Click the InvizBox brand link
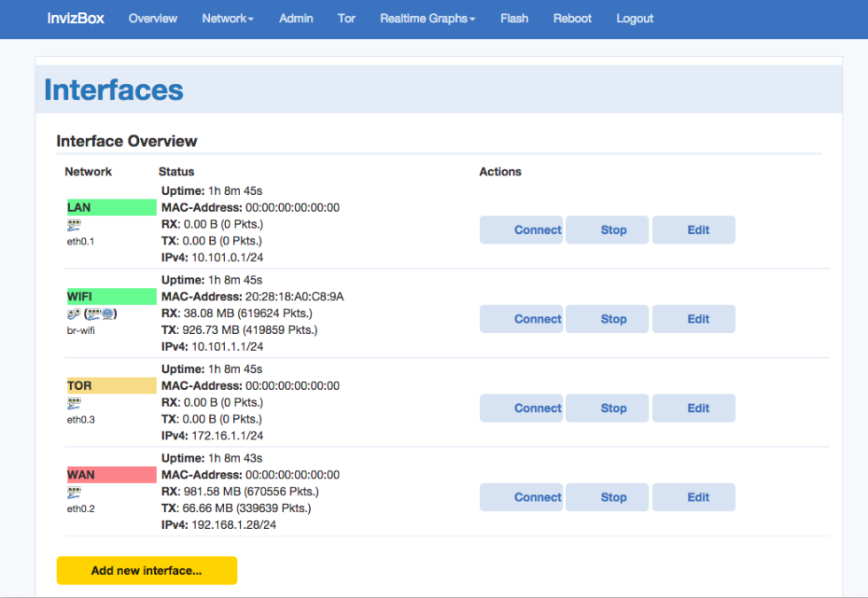This screenshot has width=868, height=598. coord(74,18)
